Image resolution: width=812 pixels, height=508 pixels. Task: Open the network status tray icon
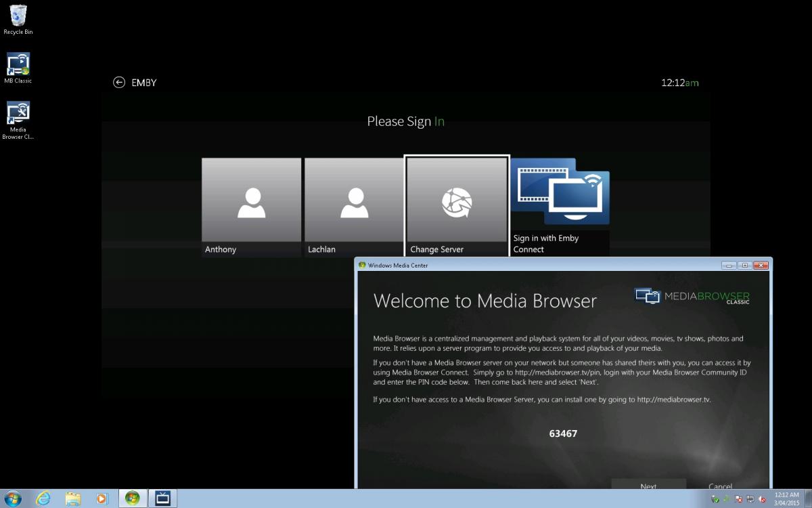pos(750,499)
